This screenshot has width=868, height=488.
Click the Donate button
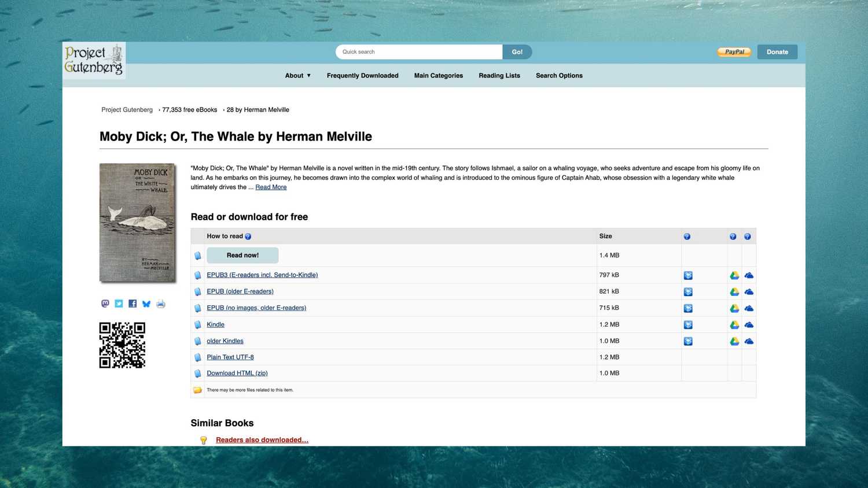pos(777,51)
